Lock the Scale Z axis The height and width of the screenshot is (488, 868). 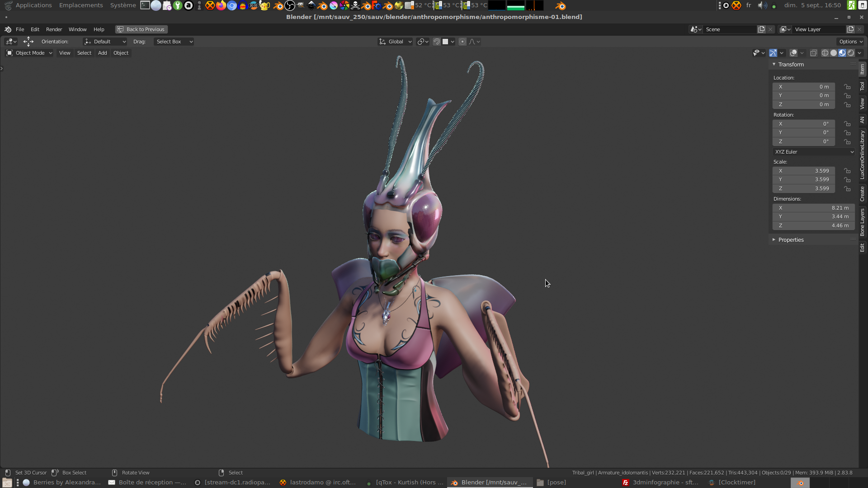(847, 188)
